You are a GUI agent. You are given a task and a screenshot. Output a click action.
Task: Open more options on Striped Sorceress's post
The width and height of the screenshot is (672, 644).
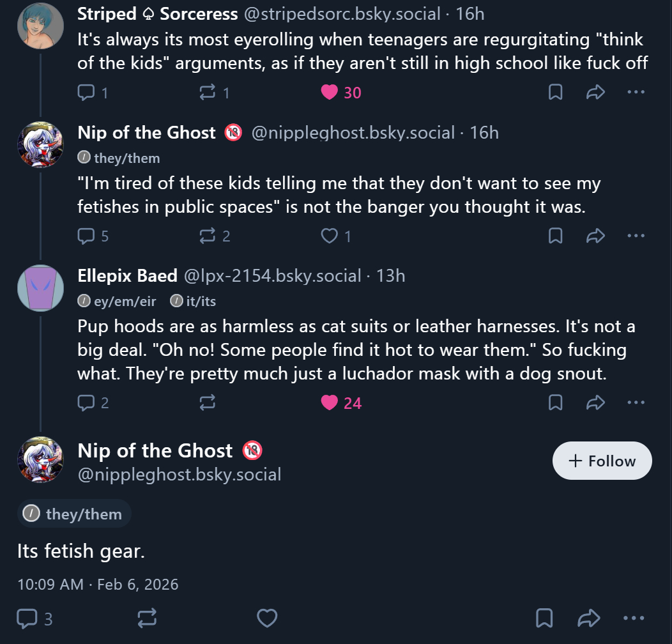point(636,93)
